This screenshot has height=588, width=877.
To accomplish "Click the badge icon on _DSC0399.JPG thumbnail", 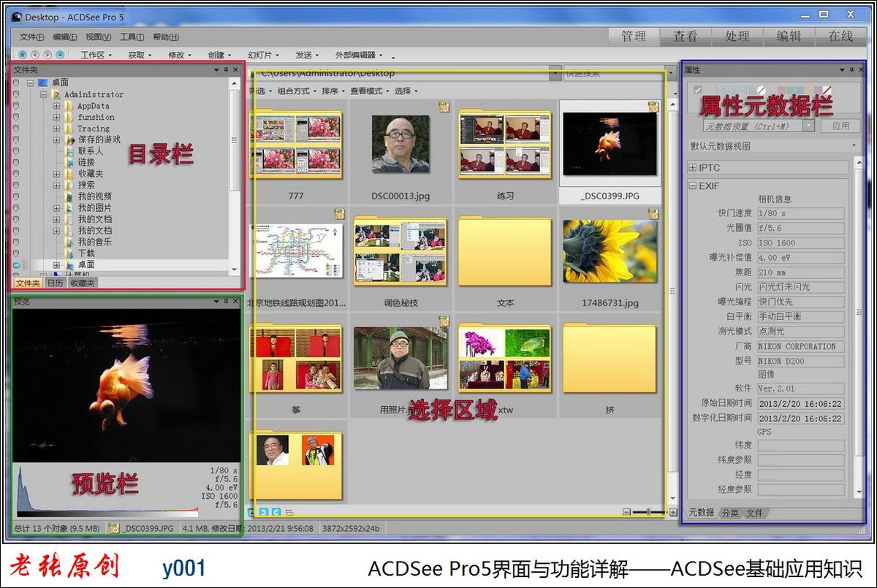I will click(653, 107).
